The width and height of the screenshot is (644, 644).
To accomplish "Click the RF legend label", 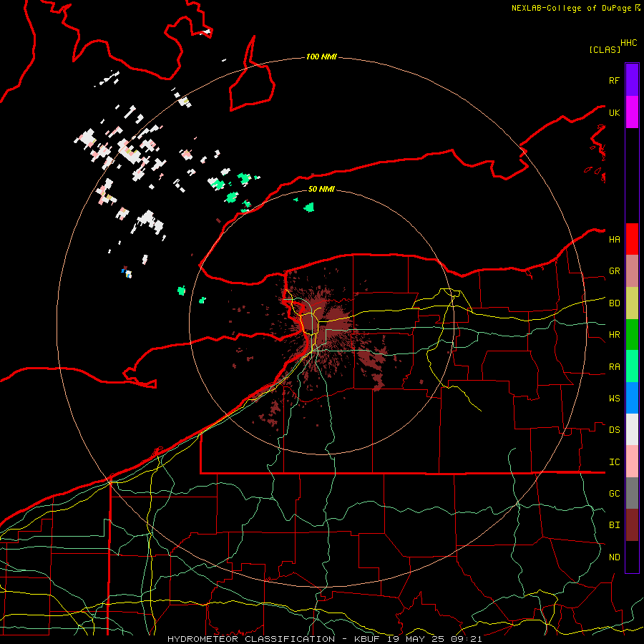I will 614,80.
